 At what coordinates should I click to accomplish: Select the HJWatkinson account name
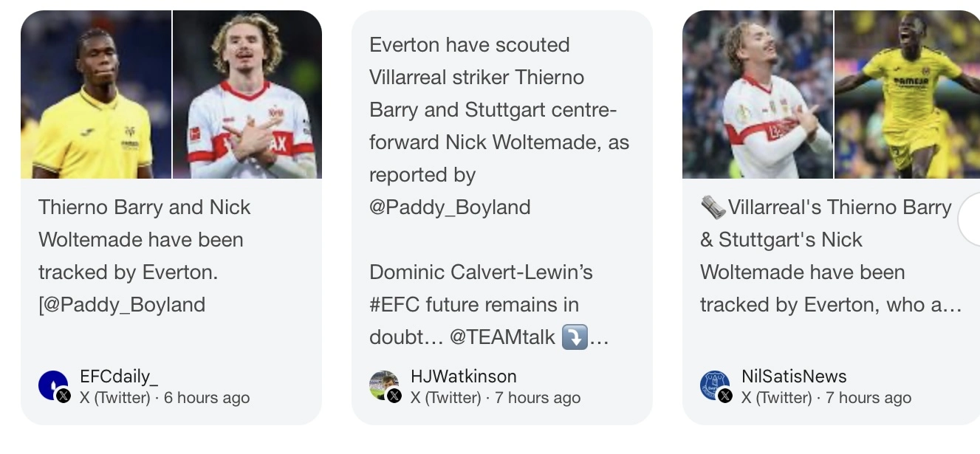pyautogui.click(x=463, y=376)
